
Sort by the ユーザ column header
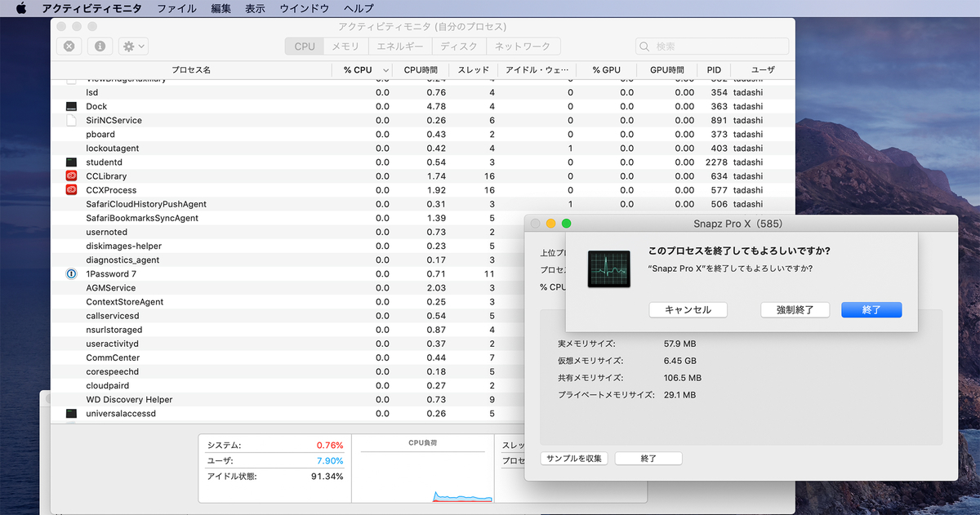[762, 70]
